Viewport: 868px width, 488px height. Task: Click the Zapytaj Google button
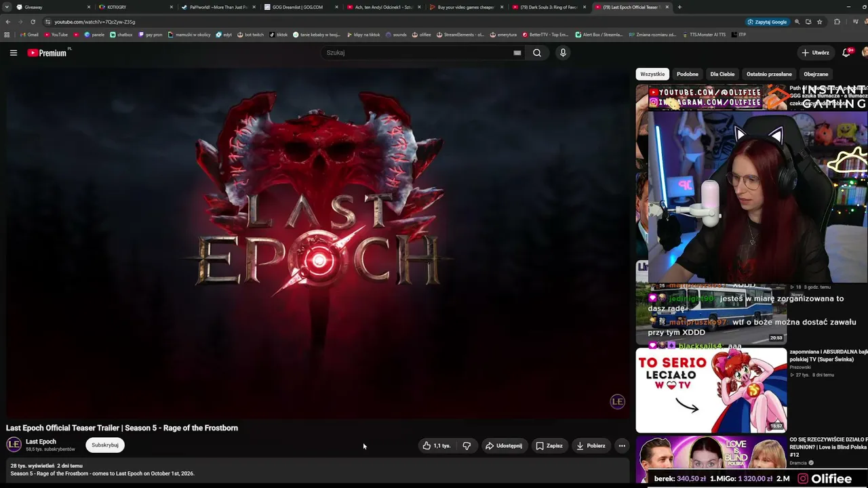pos(767,22)
